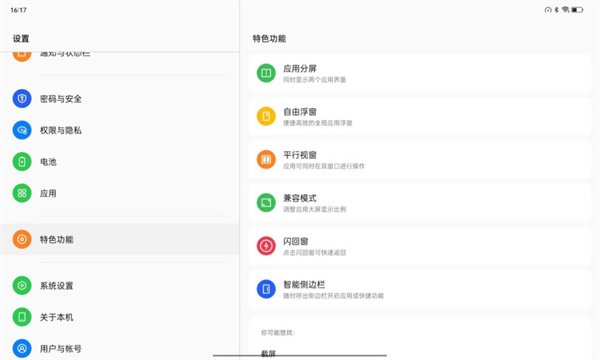This screenshot has width=600, height=360.
Task: Open the 自由浮窗 settings entry
Action: 420,116
